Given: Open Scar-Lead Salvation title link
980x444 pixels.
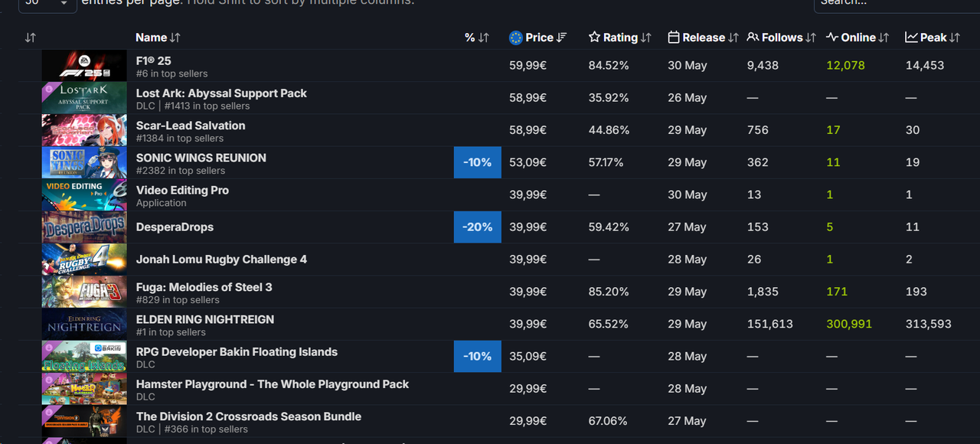Looking at the screenshot, I should point(191,126).
